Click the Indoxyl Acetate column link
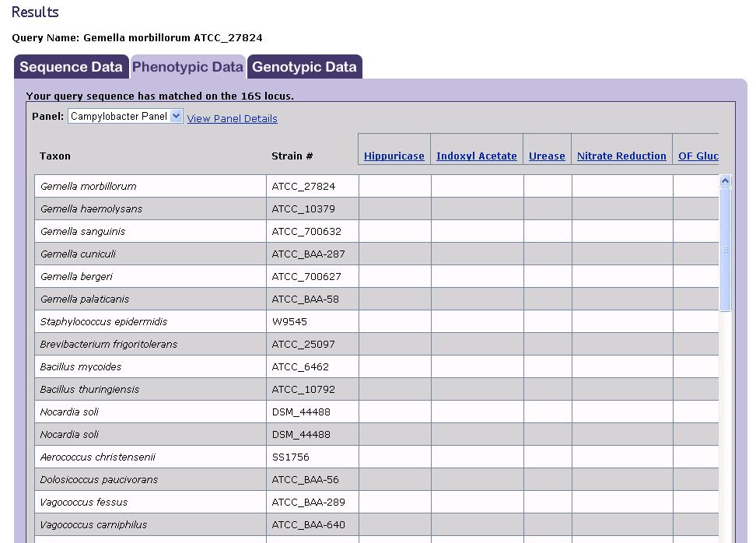This screenshot has width=756, height=543. [476, 156]
